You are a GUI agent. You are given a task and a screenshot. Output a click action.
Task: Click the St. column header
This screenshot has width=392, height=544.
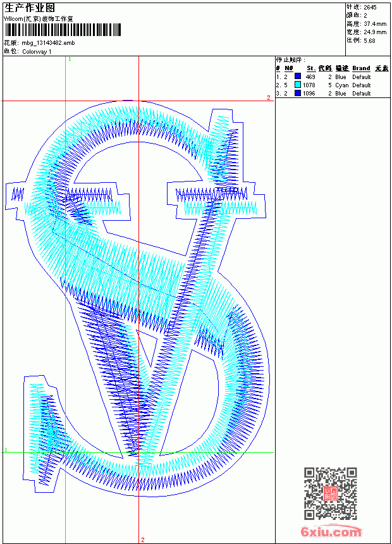pyautogui.click(x=311, y=68)
